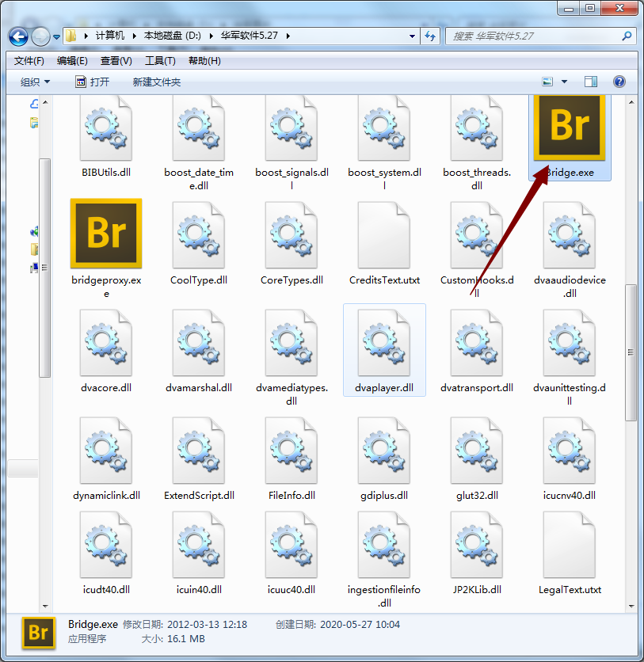The height and width of the screenshot is (662, 644).
Task: Toggle the preview pane button
Action: 589,81
